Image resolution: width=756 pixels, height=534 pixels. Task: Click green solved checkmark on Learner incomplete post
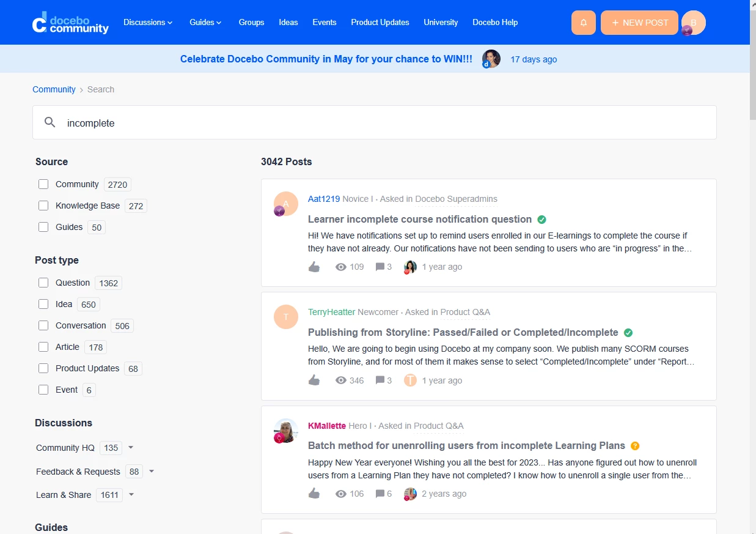click(541, 219)
